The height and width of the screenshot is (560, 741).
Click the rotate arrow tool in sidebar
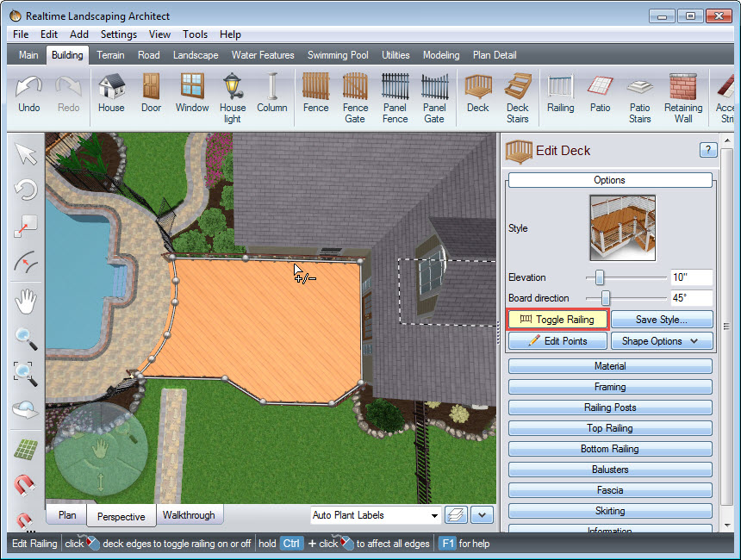pos(26,190)
